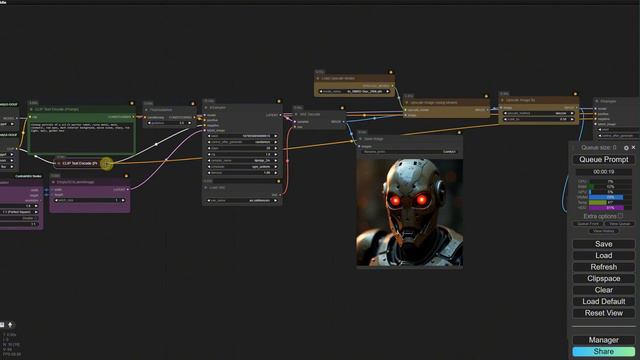Open control_after_generate dropdown in KSampler
Image resolution: width=640 pixels, height=360 pixels.
(x=242, y=142)
